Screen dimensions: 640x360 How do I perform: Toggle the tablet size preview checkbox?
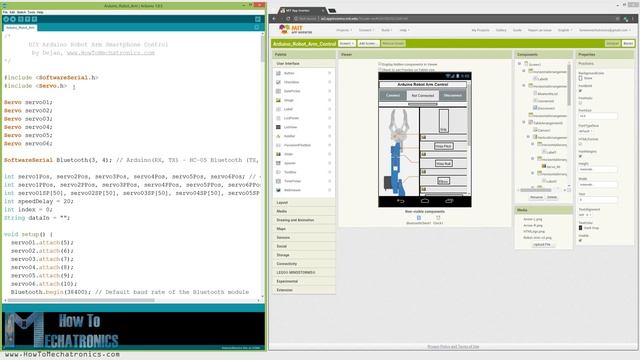(x=380, y=69)
